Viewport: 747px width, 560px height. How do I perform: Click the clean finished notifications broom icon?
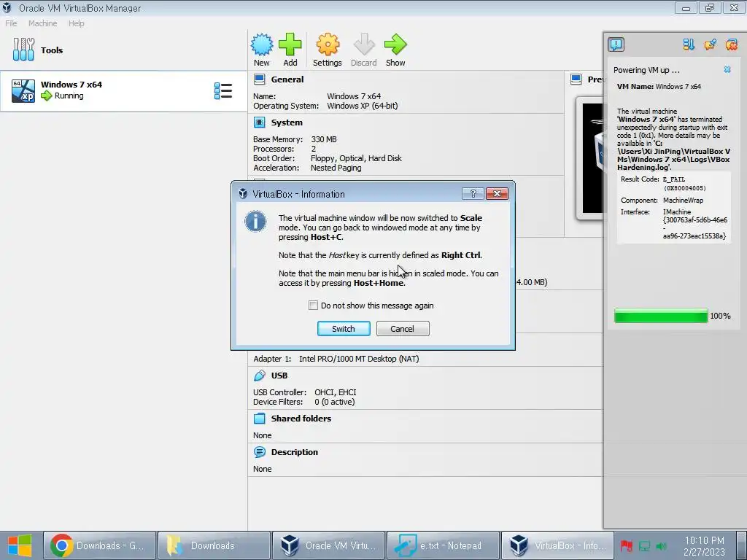click(x=710, y=44)
